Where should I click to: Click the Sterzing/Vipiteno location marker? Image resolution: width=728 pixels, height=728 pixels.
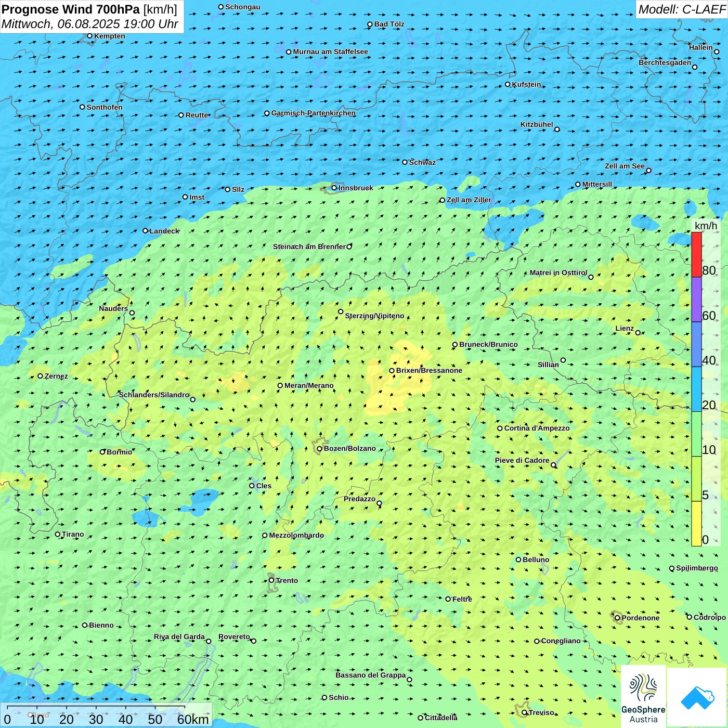tap(341, 311)
